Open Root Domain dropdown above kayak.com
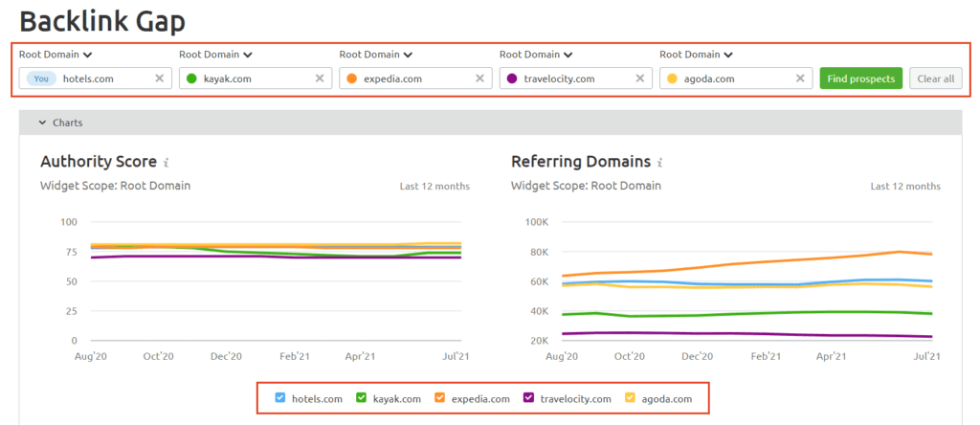 (215, 55)
